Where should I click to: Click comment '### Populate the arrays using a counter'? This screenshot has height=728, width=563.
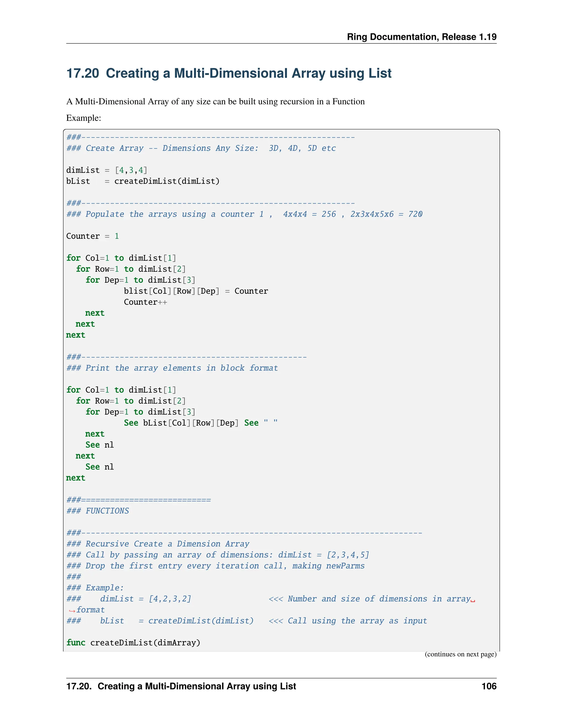point(244,214)
